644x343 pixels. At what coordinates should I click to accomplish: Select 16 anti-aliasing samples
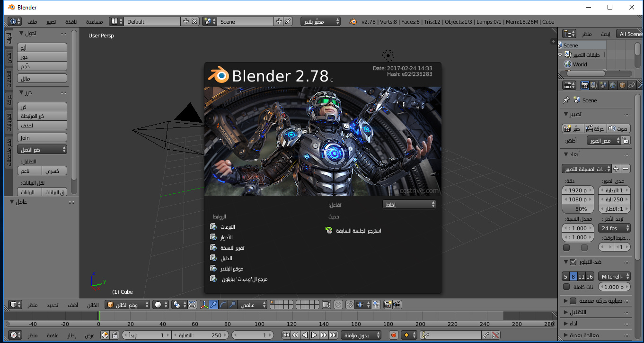pyautogui.click(x=590, y=276)
